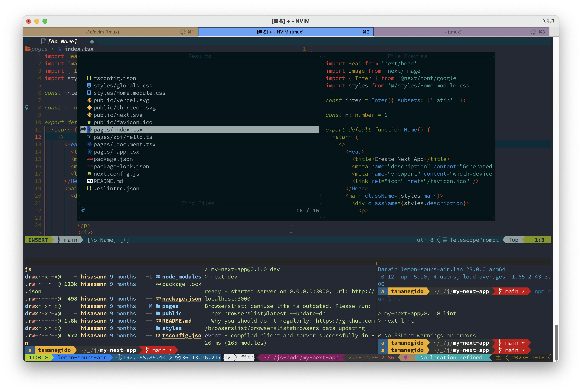582x392 pixels.
Task: Click in the Find Files input field
Action: [190, 210]
